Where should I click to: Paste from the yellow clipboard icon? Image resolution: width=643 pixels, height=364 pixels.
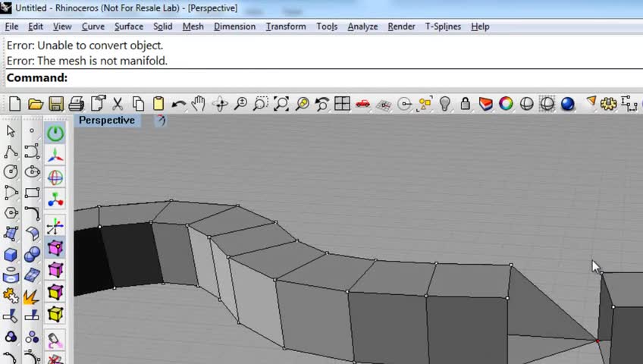tap(158, 104)
